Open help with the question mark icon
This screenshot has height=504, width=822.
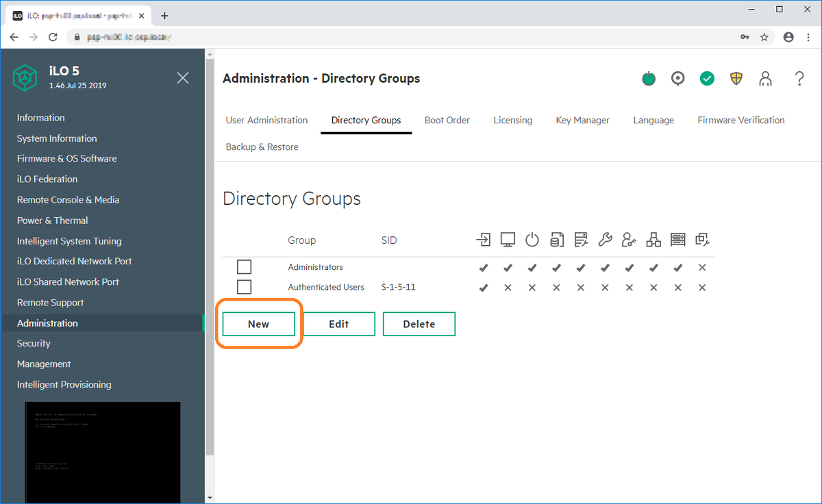799,79
